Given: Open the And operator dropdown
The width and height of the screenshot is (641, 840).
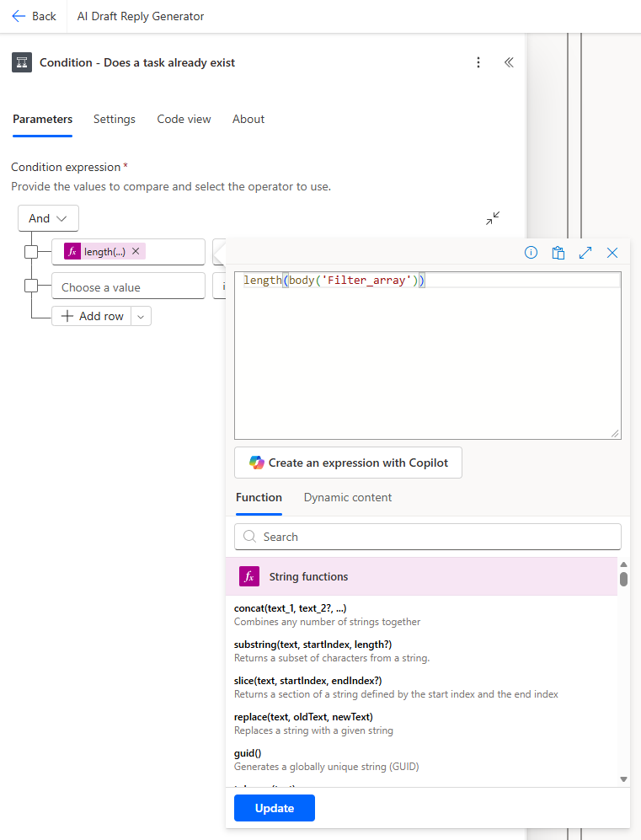Looking at the screenshot, I should tap(48, 218).
